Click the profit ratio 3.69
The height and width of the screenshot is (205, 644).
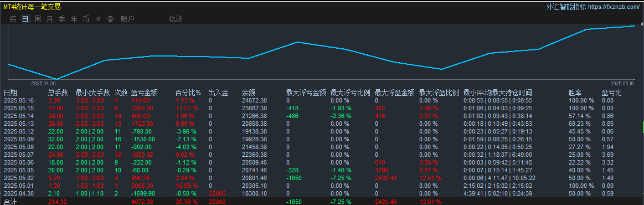(x=607, y=155)
